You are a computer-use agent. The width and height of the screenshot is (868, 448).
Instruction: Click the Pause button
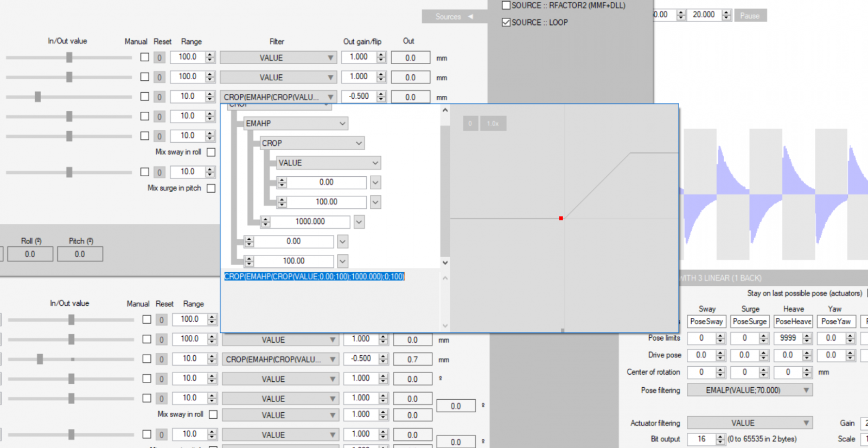(x=750, y=16)
